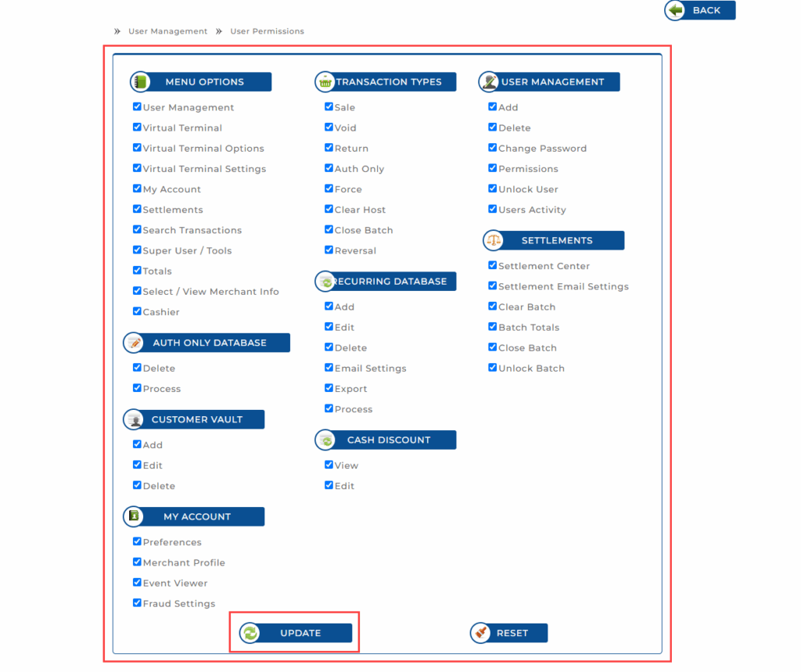801x672 pixels.
Task: Click the Transaction Types basket icon
Action: pos(325,82)
